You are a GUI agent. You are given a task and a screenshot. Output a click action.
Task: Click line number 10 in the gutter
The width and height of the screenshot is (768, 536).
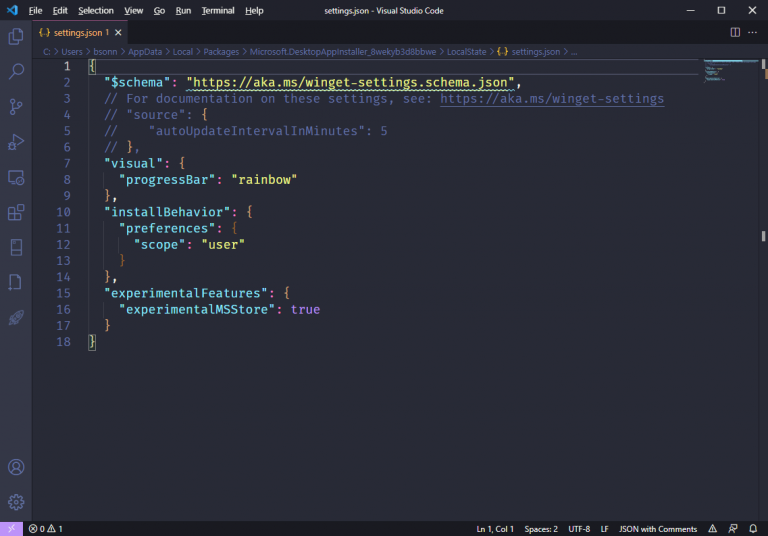[64, 212]
